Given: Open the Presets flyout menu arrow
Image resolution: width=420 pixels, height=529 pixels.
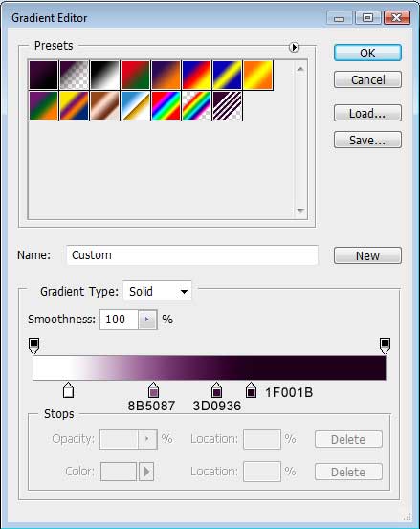Looking at the screenshot, I should [294, 47].
